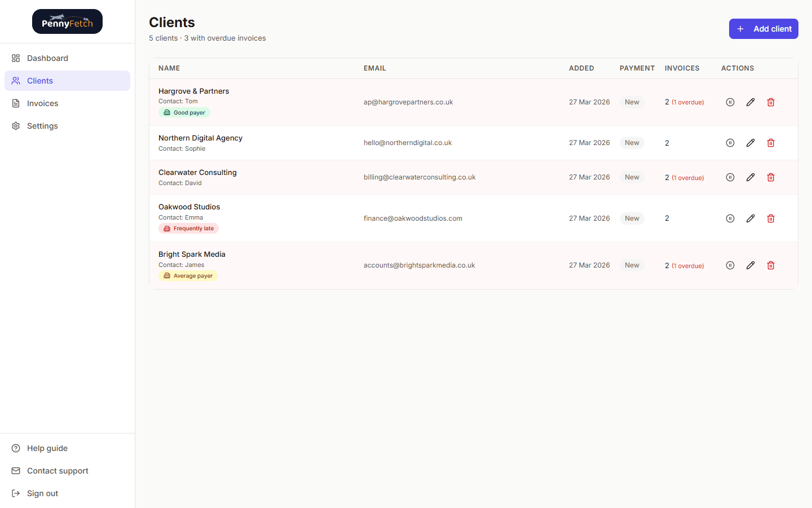
Task: Click the Frequently late badge on Oakwood Studios
Action: point(188,228)
